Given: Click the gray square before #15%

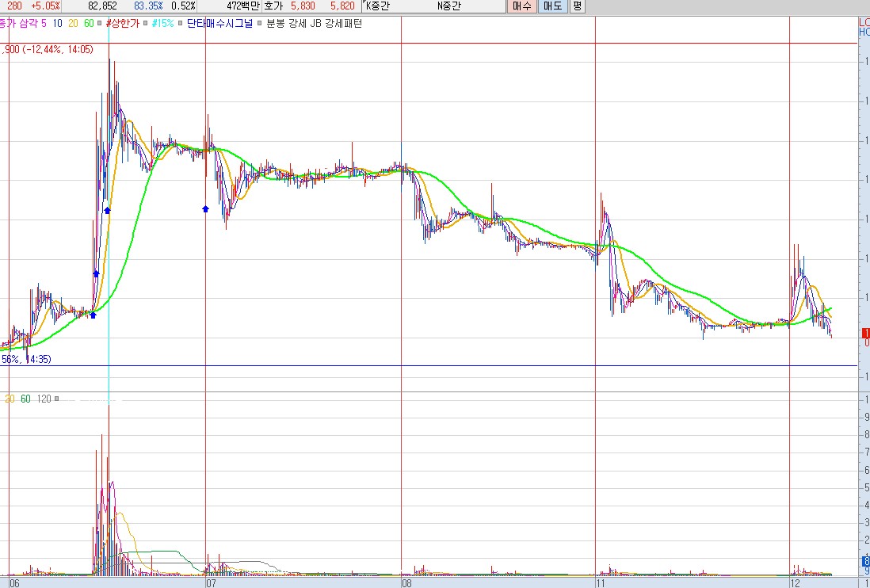Looking at the screenshot, I should [x=146, y=23].
